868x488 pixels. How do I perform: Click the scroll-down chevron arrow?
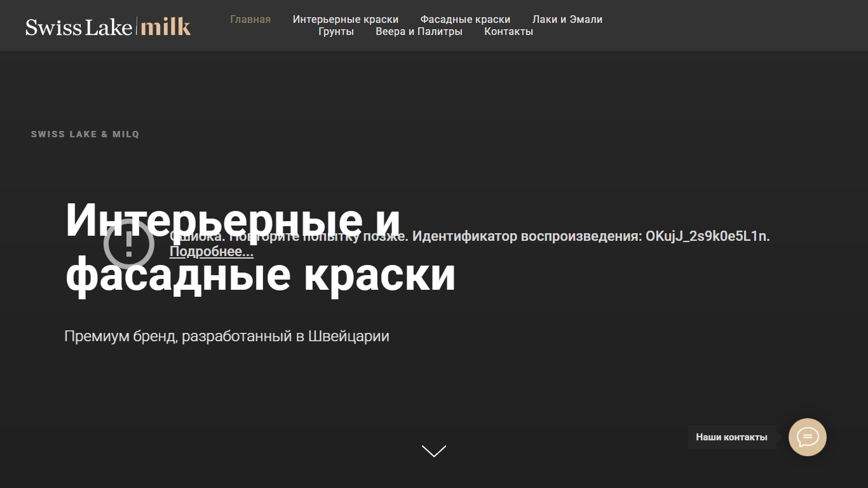(434, 451)
